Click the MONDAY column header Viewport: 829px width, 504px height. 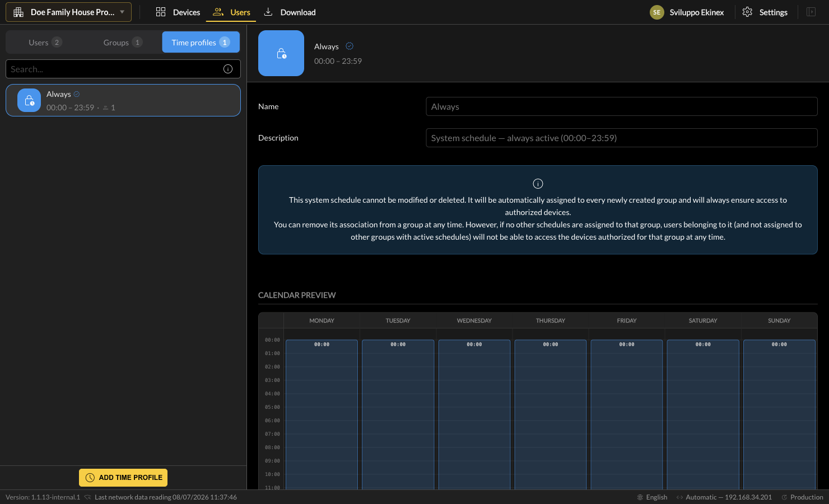point(322,320)
